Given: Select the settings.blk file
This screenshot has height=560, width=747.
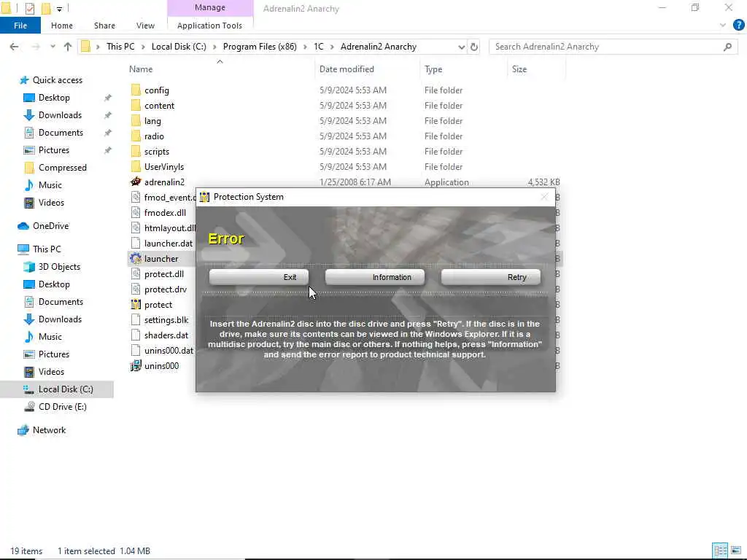Looking at the screenshot, I should (x=166, y=320).
